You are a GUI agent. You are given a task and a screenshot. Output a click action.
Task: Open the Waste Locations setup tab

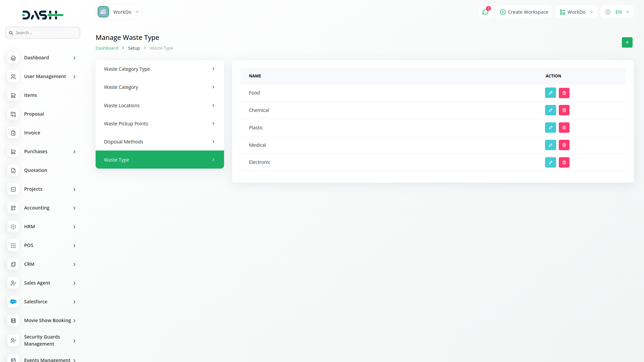[160, 106]
